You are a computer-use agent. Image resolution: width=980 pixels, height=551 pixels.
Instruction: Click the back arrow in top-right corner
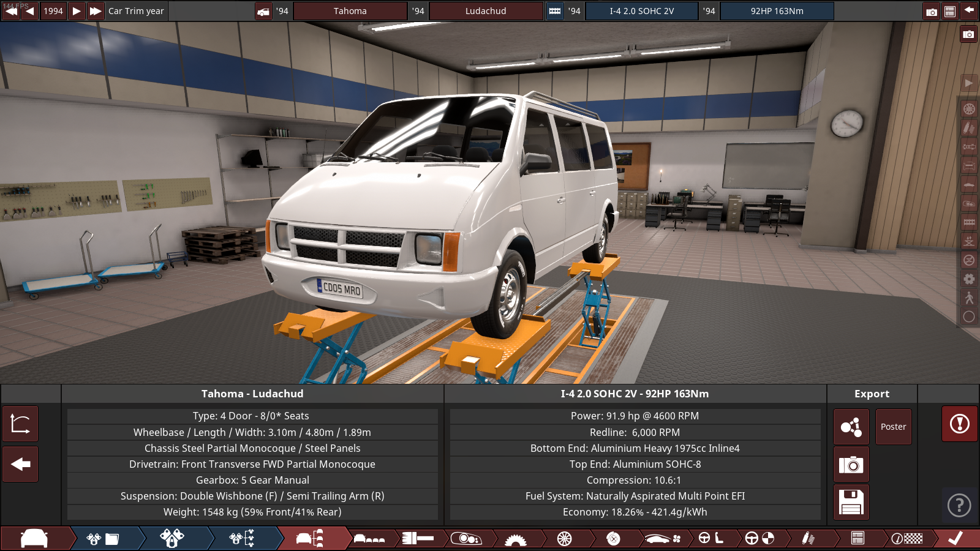click(x=969, y=10)
